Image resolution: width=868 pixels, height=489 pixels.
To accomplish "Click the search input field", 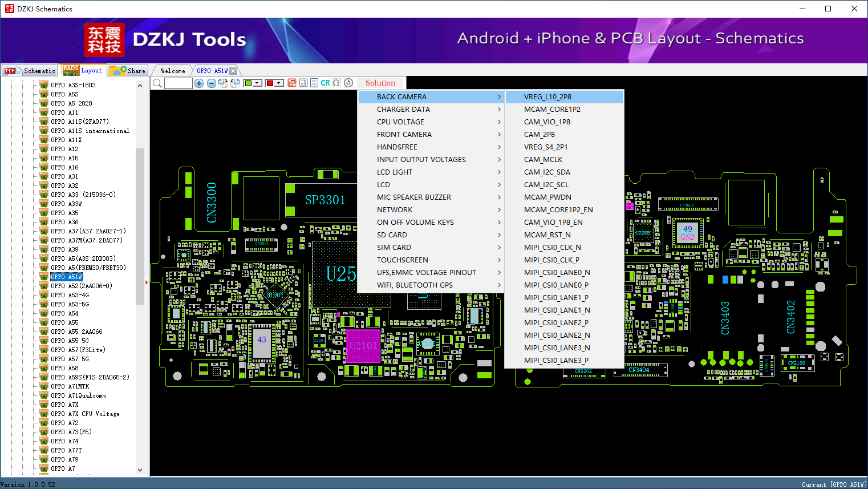I will pyautogui.click(x=179, y=83).
